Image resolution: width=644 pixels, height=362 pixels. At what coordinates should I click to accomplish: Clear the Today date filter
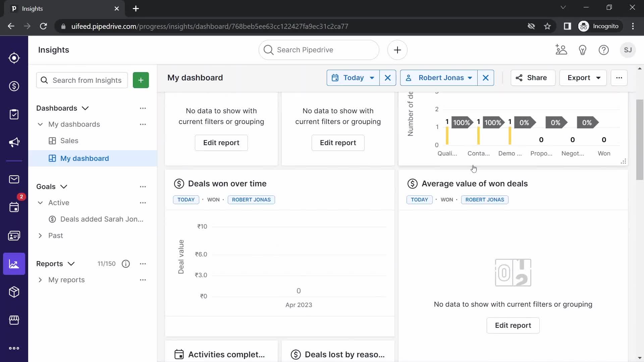click(388, 78)
